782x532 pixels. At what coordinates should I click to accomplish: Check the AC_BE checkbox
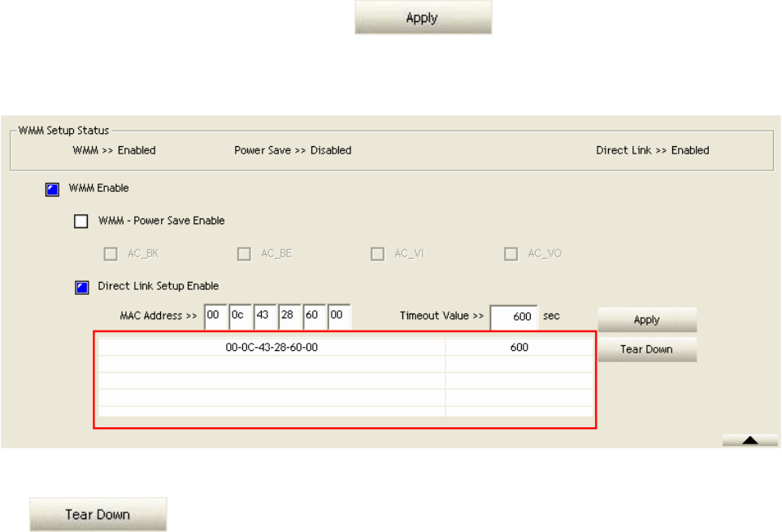[x=244, y=254]
